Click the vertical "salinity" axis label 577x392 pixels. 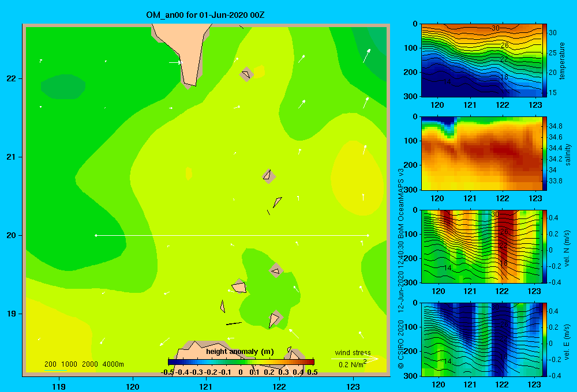click(x=568, y=154)
